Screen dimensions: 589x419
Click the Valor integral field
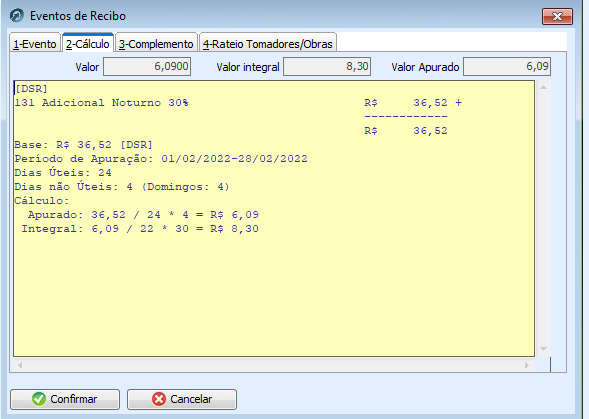click(327, 67)
